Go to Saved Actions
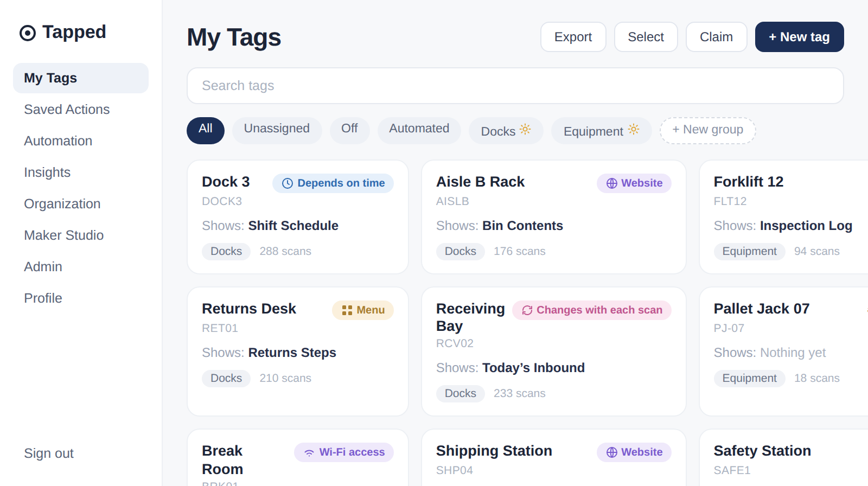Image resolution: width=868 pixels, height=486 pixels. 81,110
